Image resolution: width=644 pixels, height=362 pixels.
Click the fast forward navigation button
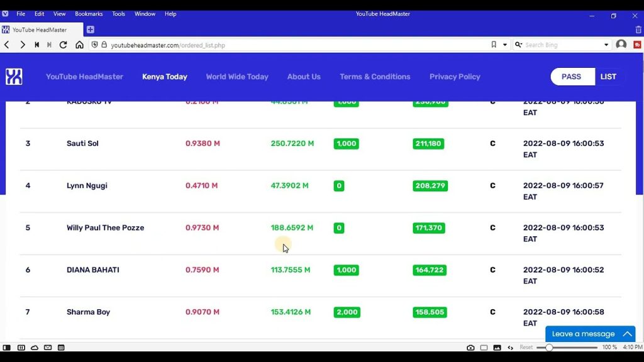point(49,45)
